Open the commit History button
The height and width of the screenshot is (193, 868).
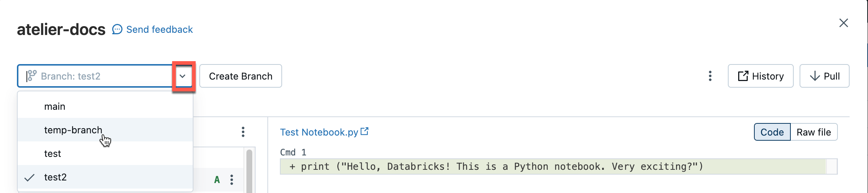point(760,76)
